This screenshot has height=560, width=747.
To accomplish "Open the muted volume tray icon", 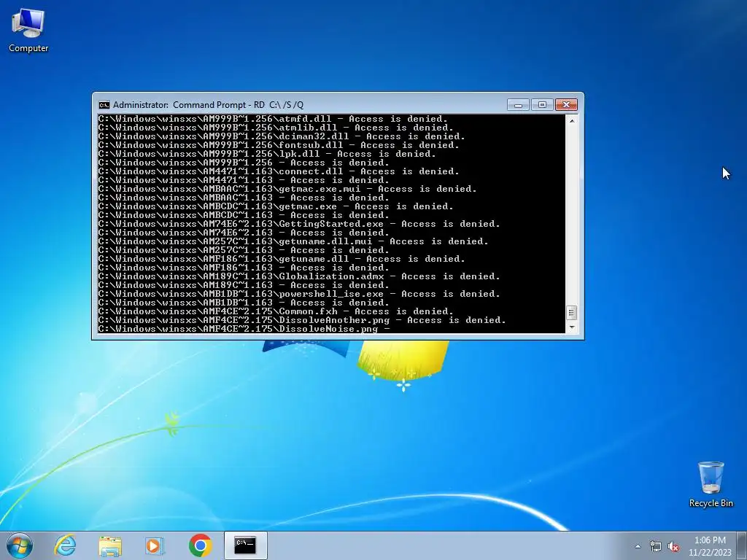I will click(673, 546).
